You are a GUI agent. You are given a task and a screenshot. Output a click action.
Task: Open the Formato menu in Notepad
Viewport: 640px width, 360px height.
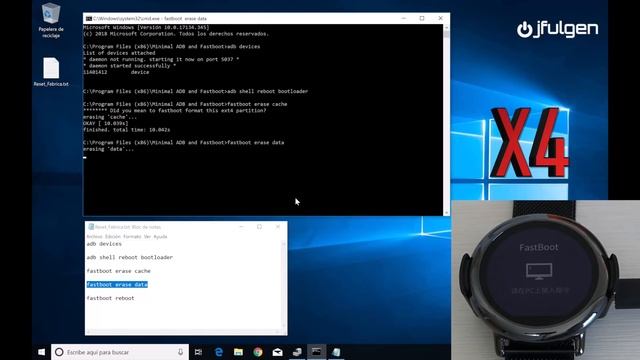click(x=132, y=236)
